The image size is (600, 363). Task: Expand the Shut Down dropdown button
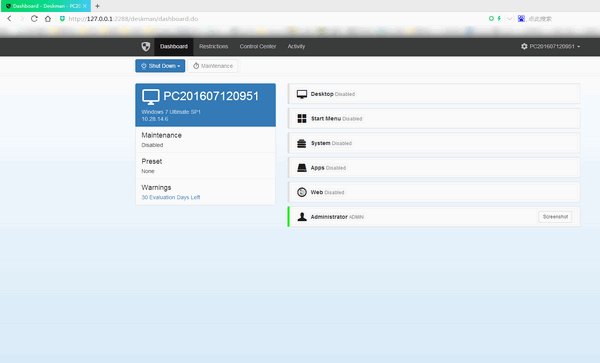click(x=160, y=66)
